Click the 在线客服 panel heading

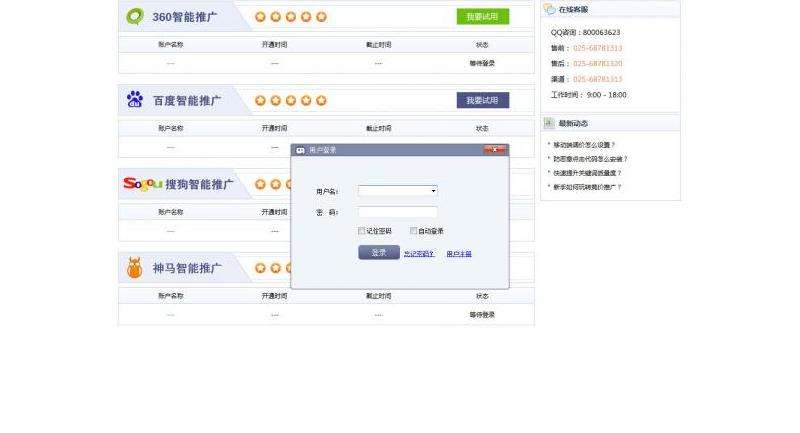[x=573, y=10]
